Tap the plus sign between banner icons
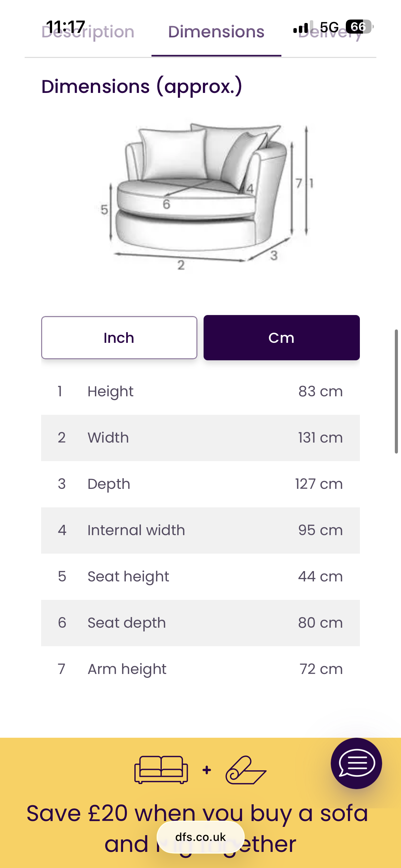This screenshot has width=401, height=868. [x=207, y=770]
